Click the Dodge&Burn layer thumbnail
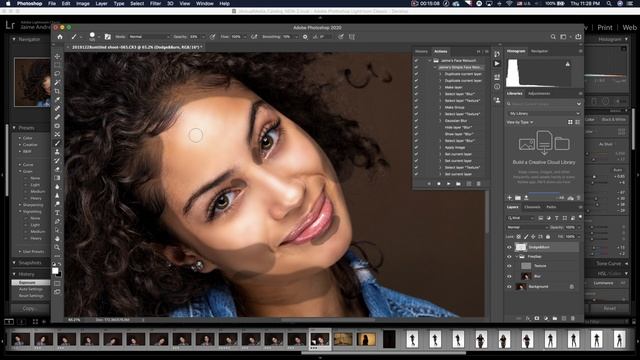Image resolution: width=640 pixels, height=360 pixels. [520, 247]
